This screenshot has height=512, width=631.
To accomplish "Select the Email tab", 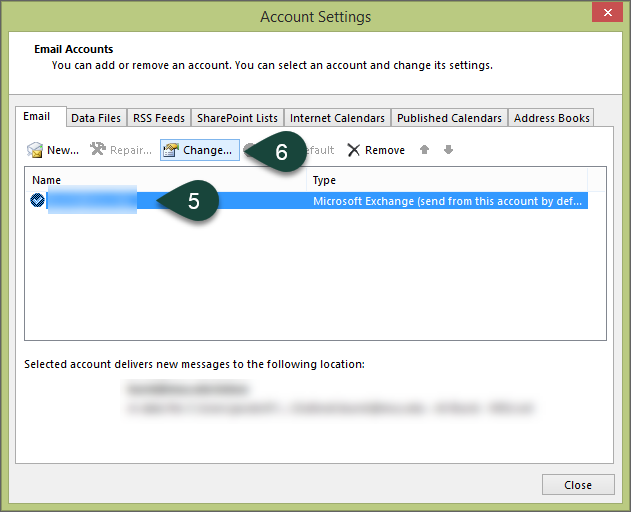I will pos(37,117).
